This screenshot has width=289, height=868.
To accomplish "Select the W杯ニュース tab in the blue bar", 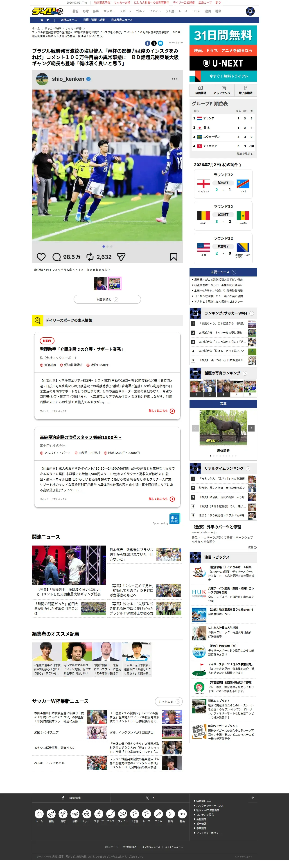I will coord(69,20).
